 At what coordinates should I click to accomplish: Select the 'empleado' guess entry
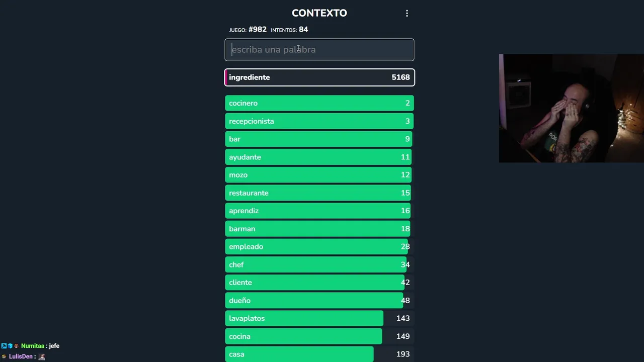click(x=319, y=247)
